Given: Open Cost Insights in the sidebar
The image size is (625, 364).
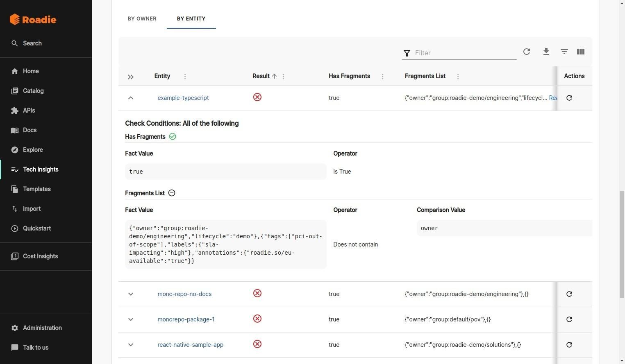Looking at the screenshot, I should click(x=40, y=256).
